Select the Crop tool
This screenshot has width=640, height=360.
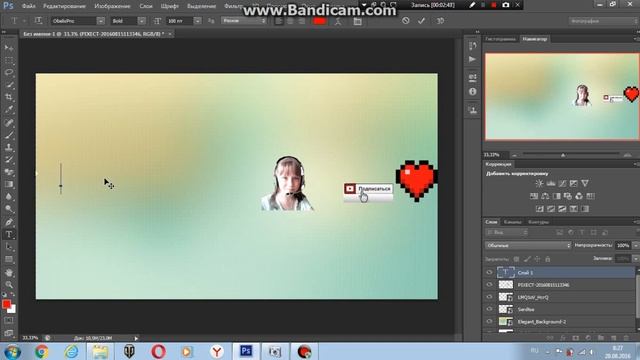coord(9,97)
